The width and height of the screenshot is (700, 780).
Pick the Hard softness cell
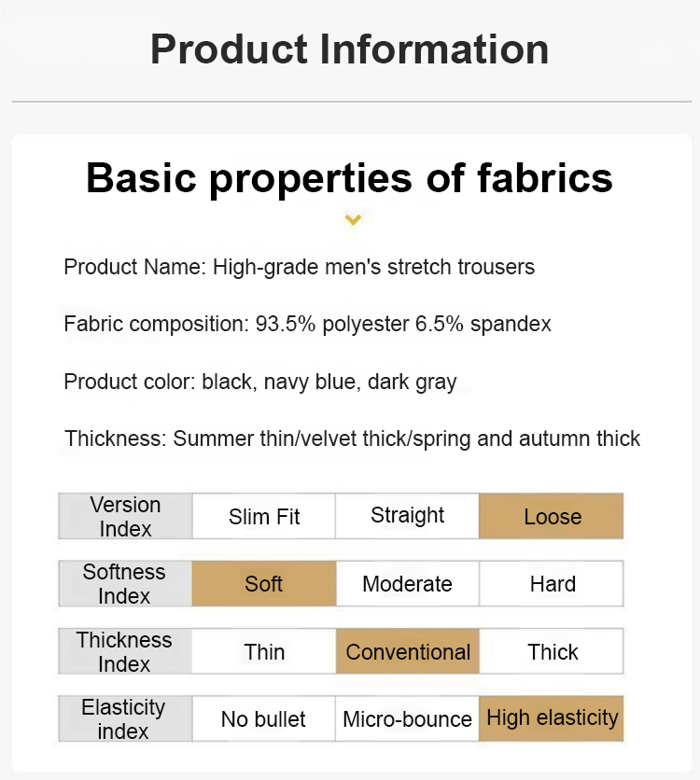[552, 584]
